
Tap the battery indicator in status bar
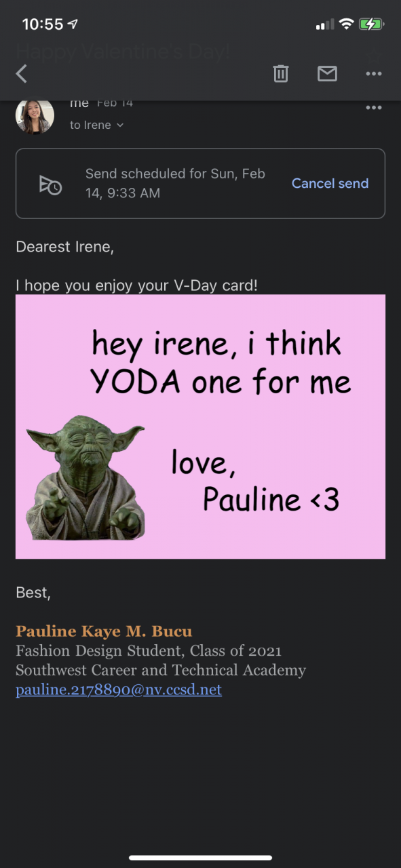(372, 24)
